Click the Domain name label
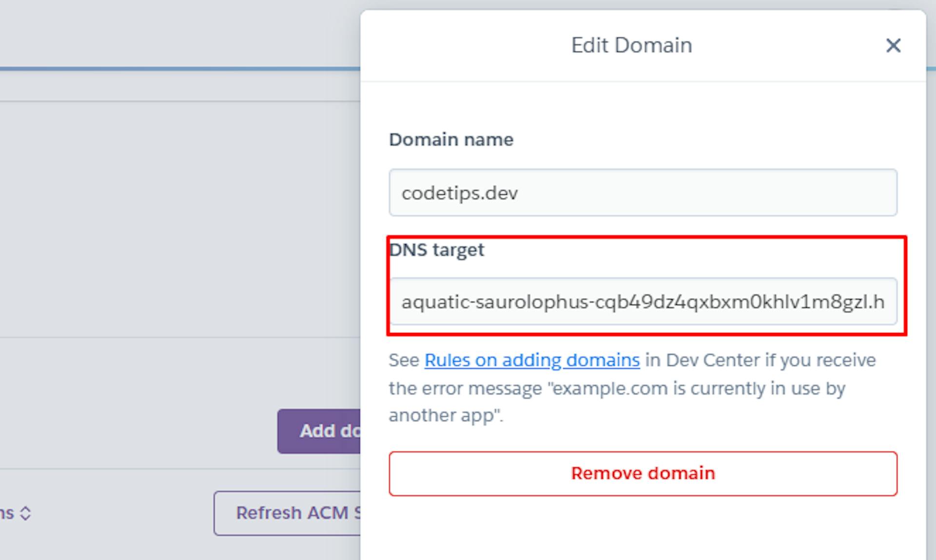The height and width of the screenshot is (560, 936). 451,139
